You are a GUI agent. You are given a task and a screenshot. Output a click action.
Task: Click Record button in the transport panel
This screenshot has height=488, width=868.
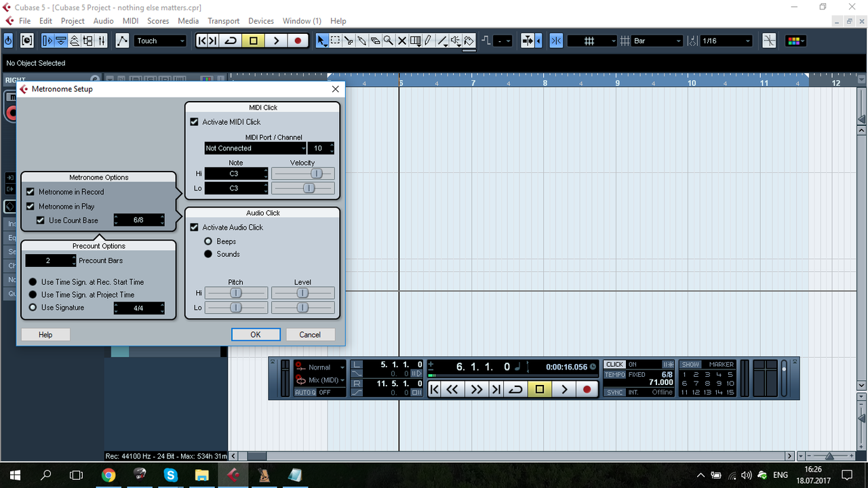pyautogui.click(x=587, y=389)
